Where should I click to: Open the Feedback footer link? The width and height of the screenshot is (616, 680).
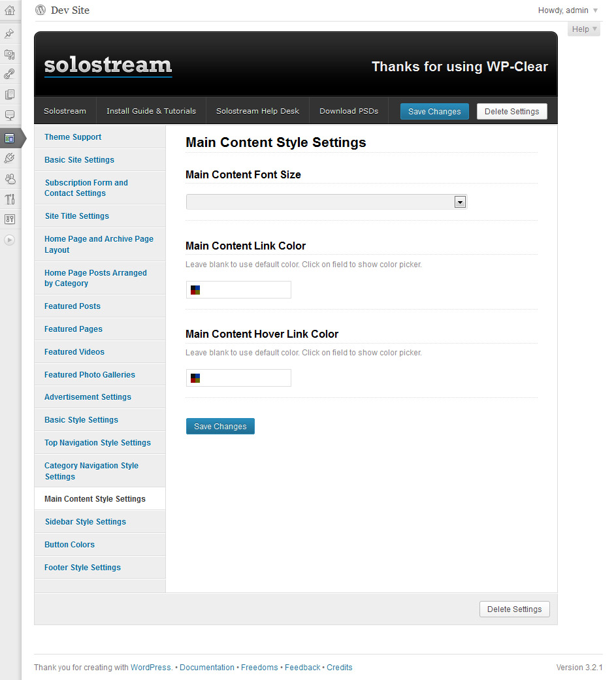tap(302, 668)
